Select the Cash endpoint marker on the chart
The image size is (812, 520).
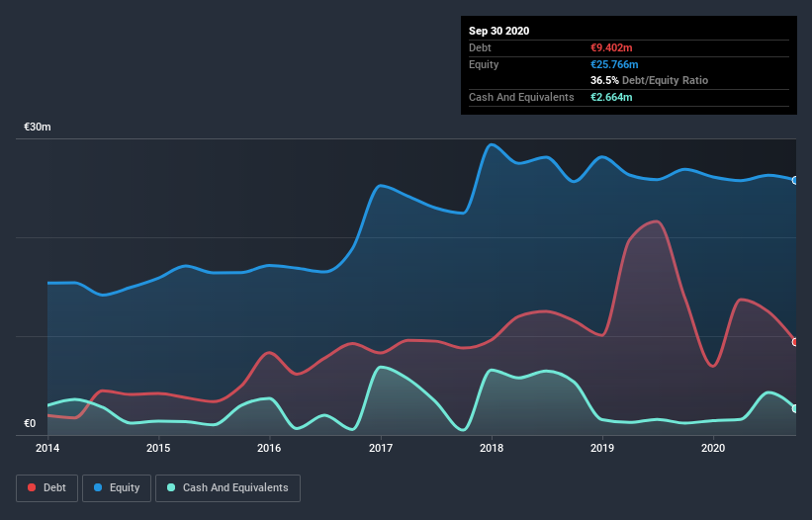(x=795, y=408)
